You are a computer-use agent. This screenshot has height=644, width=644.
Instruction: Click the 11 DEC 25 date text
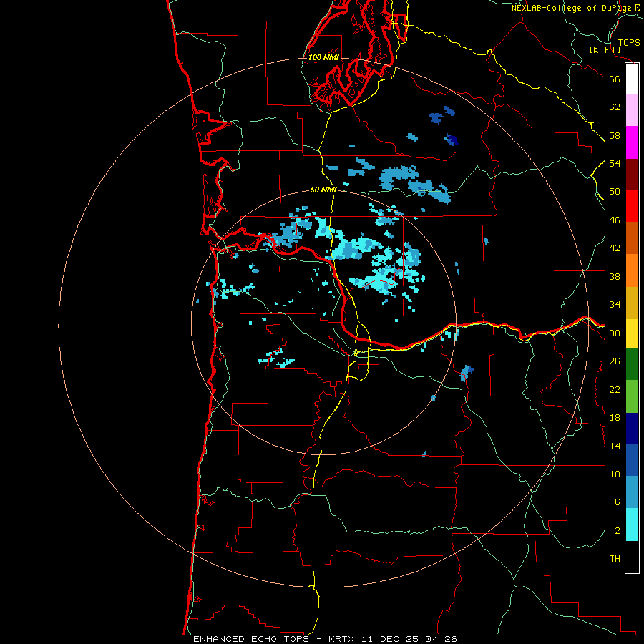tap(390, 639)
